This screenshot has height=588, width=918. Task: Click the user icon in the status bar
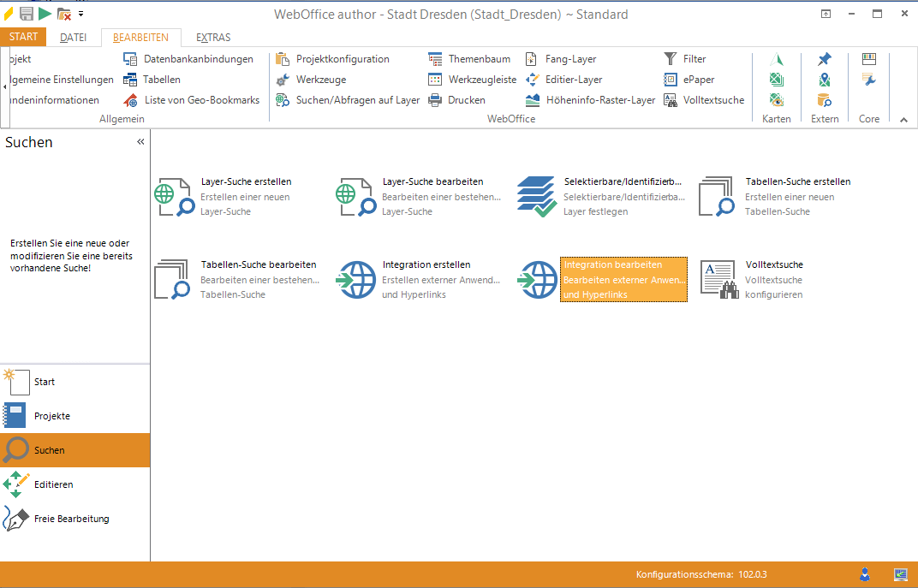865,573
